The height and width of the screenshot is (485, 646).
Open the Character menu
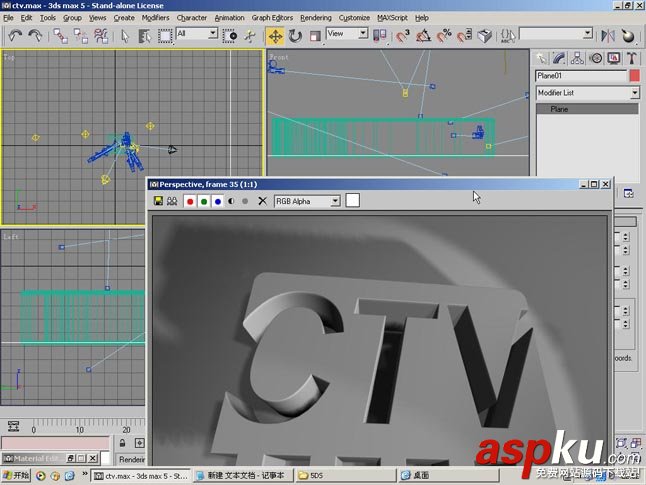(192, 18)
